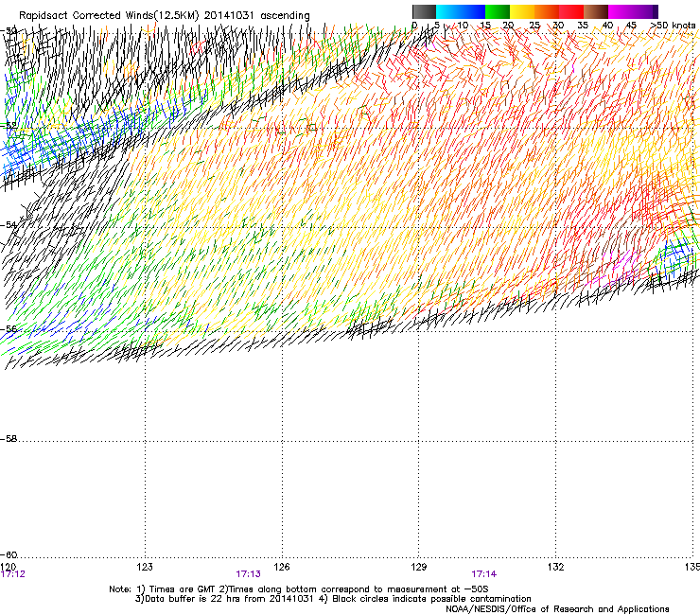Click the word 'ascending' in the title

pos(285,16)
